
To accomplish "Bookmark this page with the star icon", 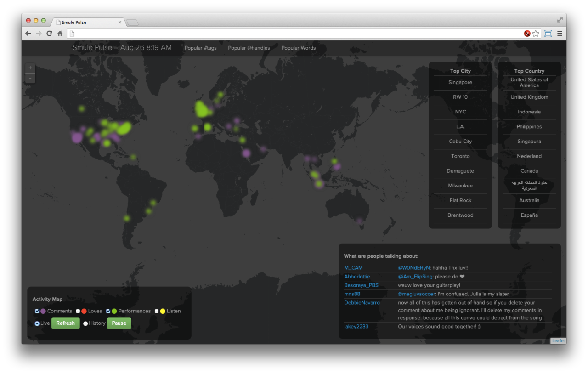I will click(x=536, y=34).
